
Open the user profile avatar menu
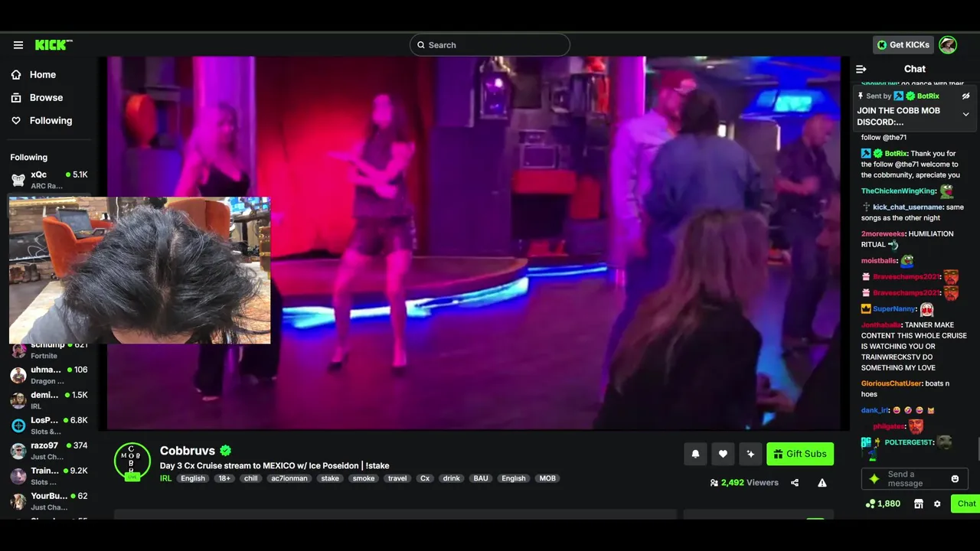pos(948,45)
